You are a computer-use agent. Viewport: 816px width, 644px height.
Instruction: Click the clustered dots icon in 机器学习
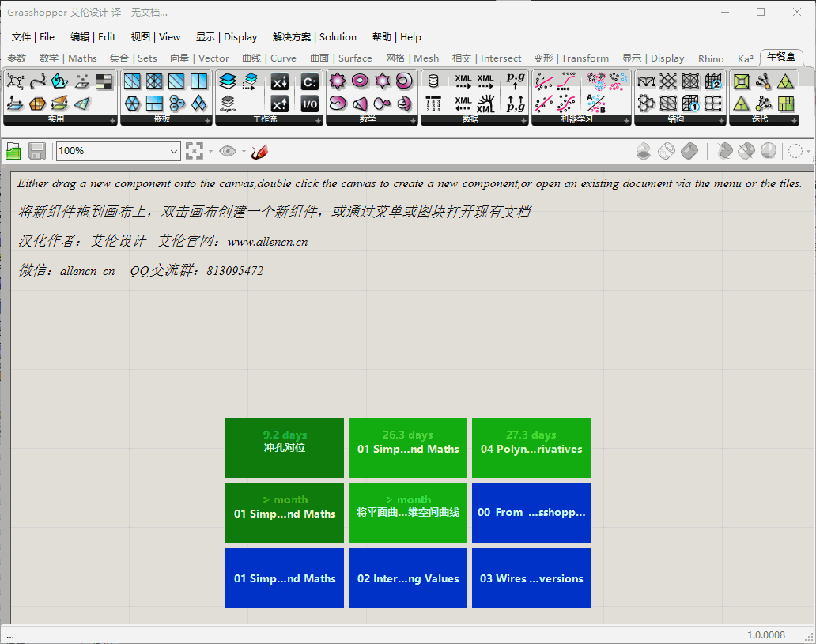click(x=596, y=81)
